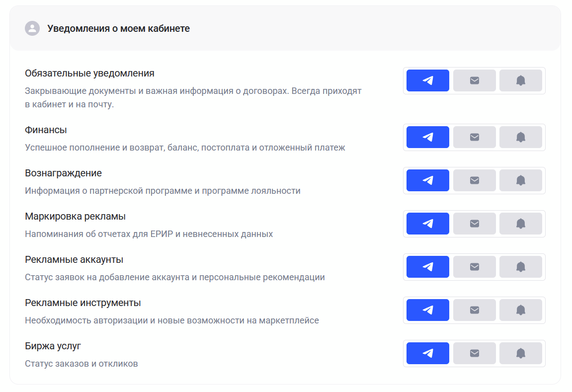572x392 pixels.
Task: Click the profile avatar icon in the header
Action: pos(32,28)
